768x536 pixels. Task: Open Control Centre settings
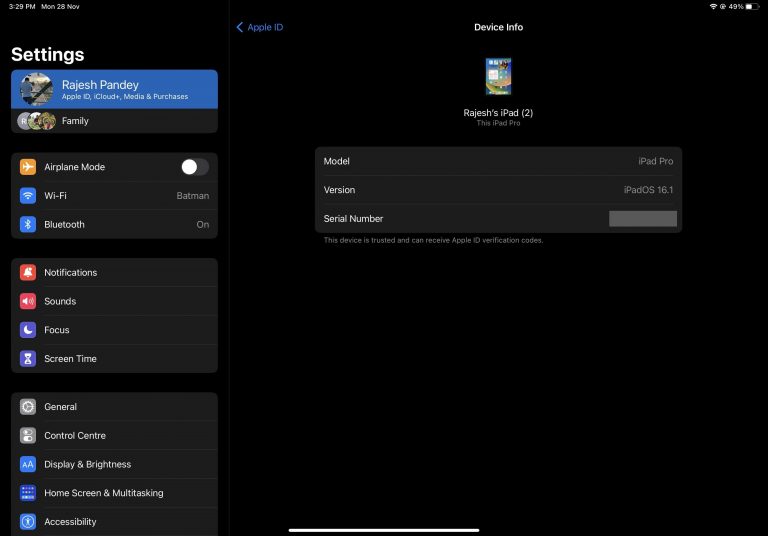(x=115, y=436)
